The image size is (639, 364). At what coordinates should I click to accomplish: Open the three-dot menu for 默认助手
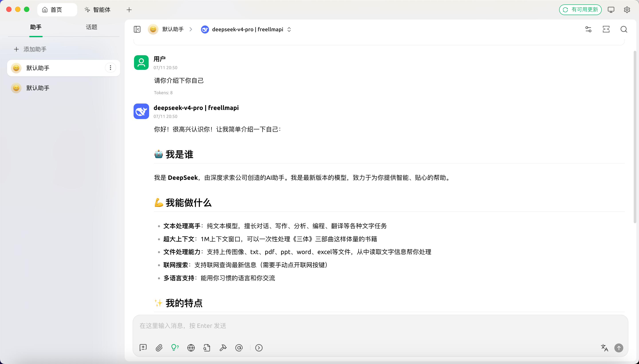(110, 68)
